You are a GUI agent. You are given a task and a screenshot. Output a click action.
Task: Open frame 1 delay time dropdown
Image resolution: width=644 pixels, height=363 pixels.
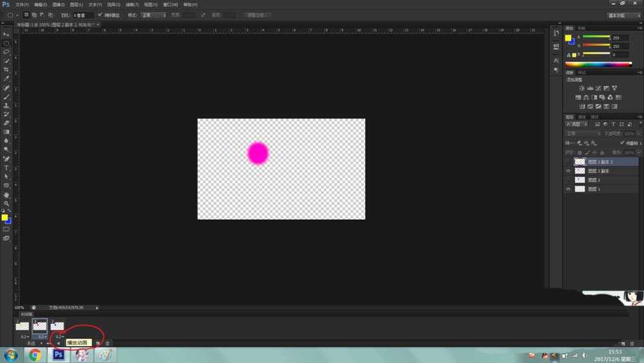[x=24, y=337]
